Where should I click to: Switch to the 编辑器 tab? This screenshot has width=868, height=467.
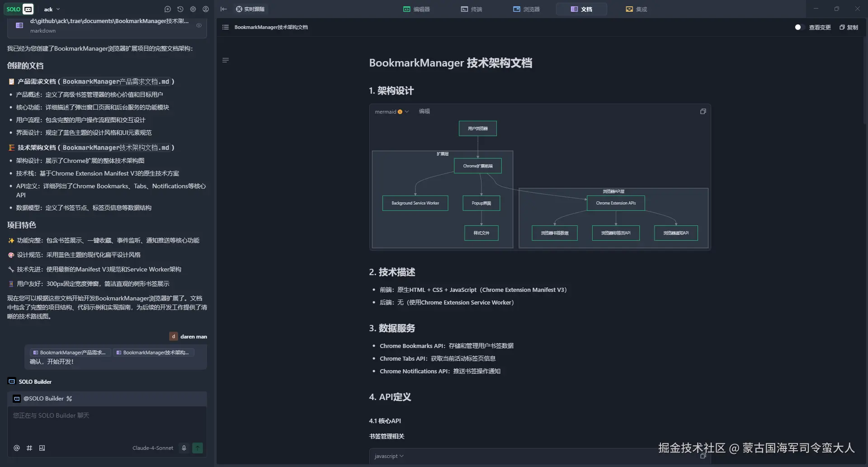[416, 9]
